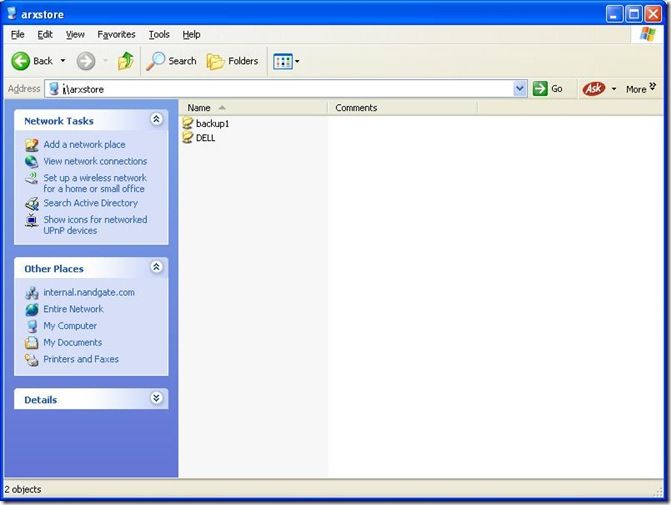Open the Favorites menu
Viewport: 671px width, 505px height.
point(116,34)
